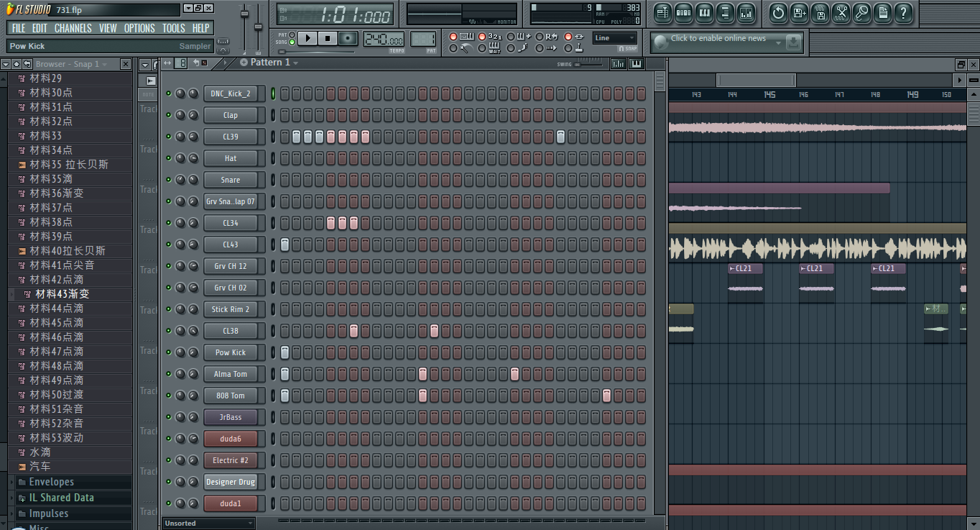Open the HELP menu
Image resolution: width=980 pixels, height=530 pixels.
(201, 28)
